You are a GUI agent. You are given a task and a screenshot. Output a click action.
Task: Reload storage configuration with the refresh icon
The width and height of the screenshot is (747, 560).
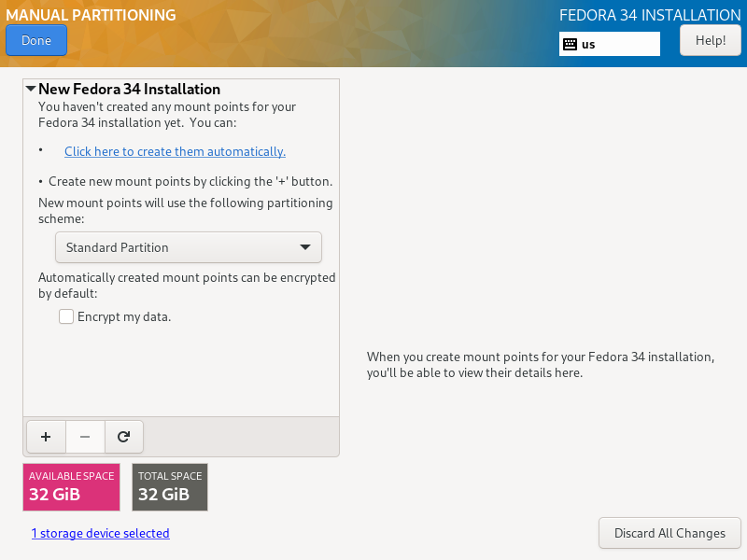(x=123, y=436)
